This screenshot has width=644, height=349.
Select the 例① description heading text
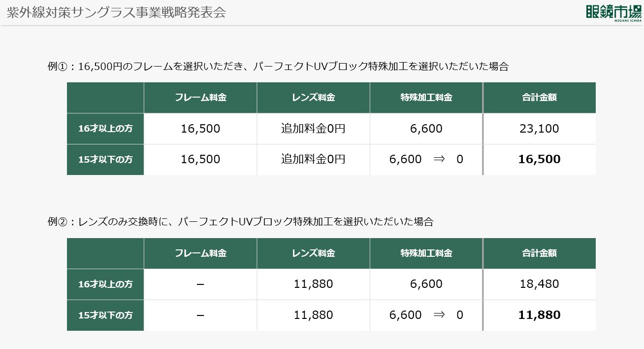[278, 67]
